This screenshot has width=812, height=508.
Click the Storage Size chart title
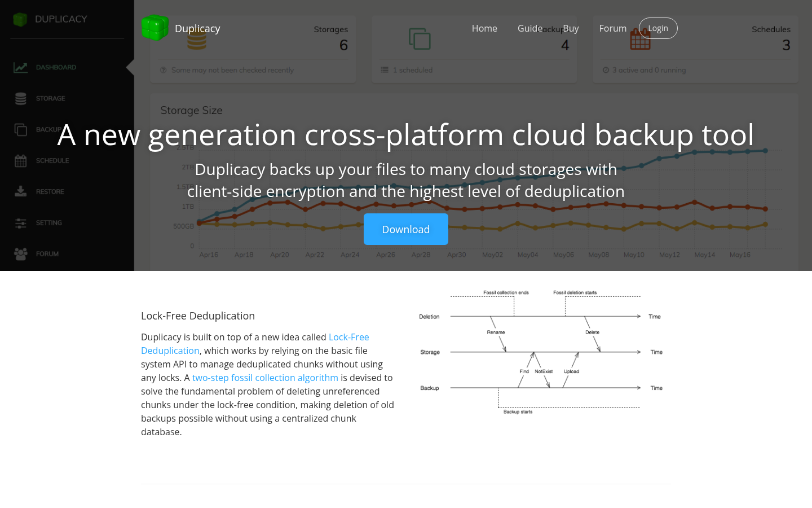(x=191, y=110)
